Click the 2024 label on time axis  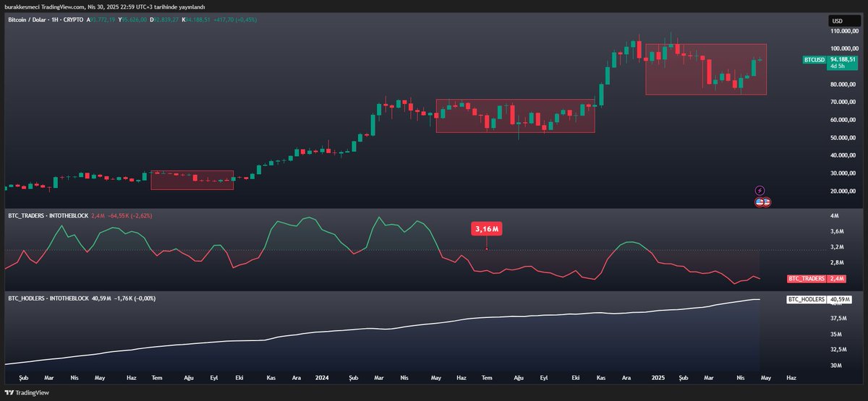tap(323, 377)
